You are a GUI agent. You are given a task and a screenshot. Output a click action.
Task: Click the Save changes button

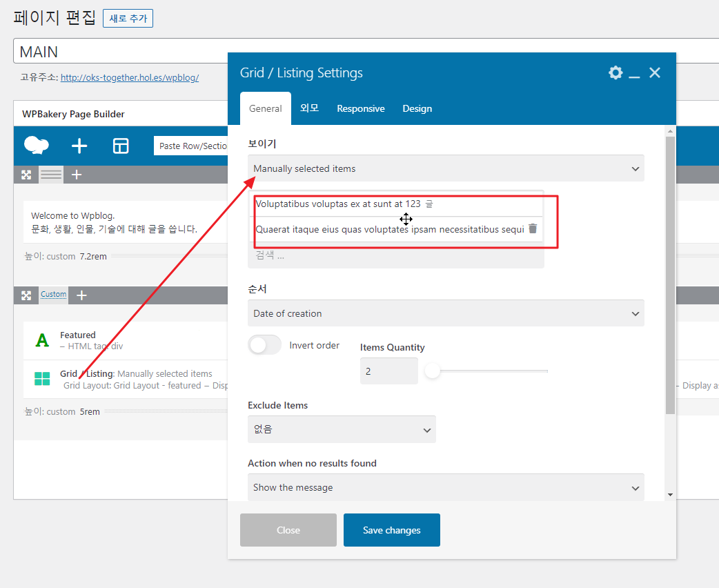coord(392,530)
